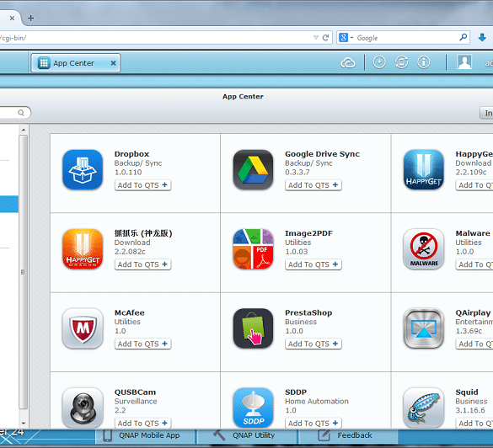Open the QUSBCam webcam app icon
The image size is (493, 448).
[83, 408]
